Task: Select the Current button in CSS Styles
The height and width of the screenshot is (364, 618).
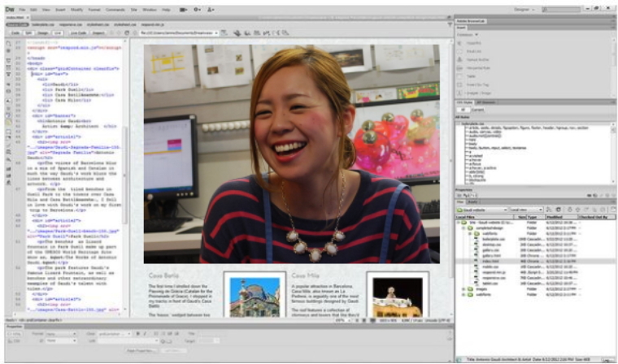Action: point(477,110)
